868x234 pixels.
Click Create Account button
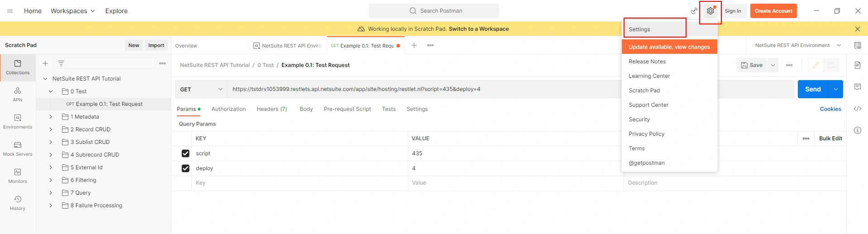click(x=773, y=11)
